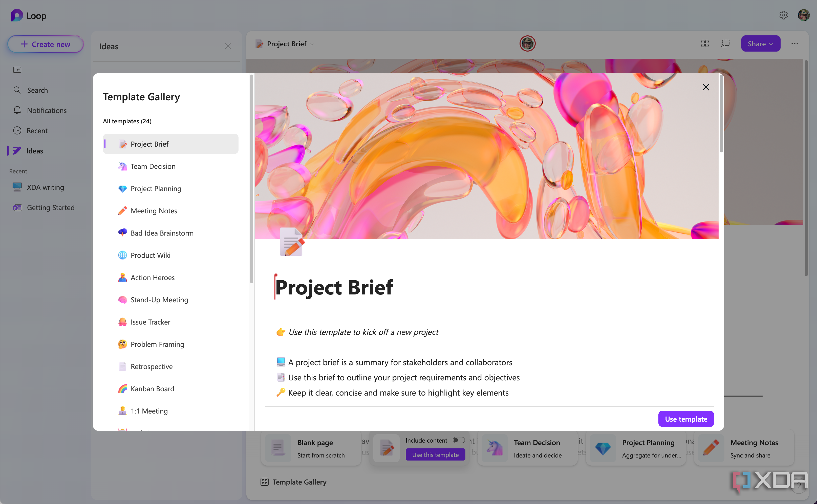Pick the Problem Framing template
This screenshot has height=504, width=817.
tap(170, 344)
